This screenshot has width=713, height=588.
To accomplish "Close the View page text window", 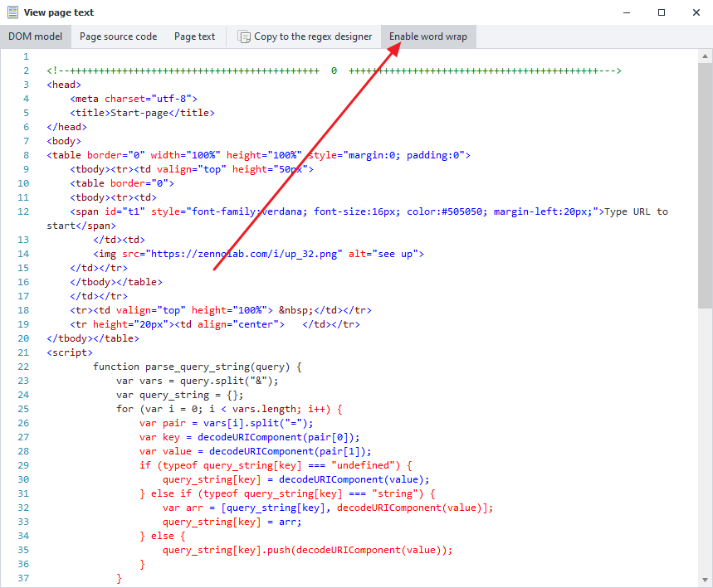I will point(696,12).
